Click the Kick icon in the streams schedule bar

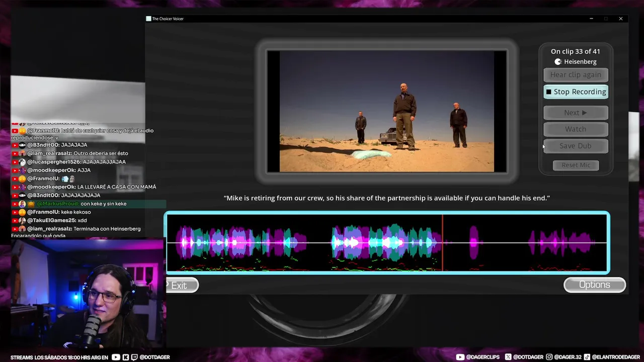coord(126,357)
